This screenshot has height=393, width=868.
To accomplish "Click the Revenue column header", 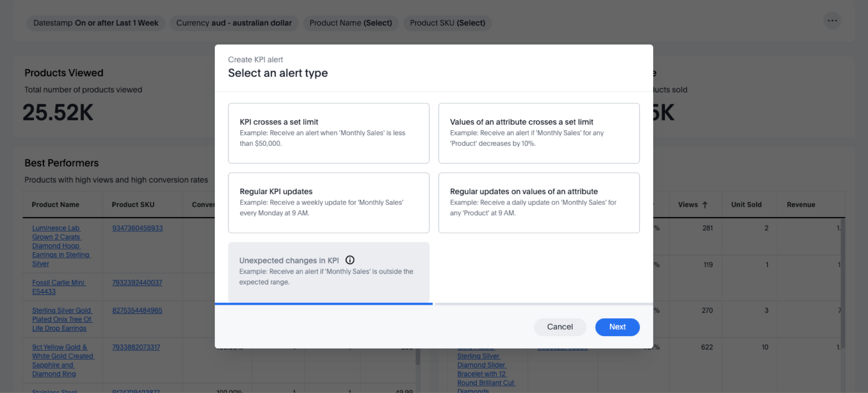I will pyautogui.click(x=801, y=205).
